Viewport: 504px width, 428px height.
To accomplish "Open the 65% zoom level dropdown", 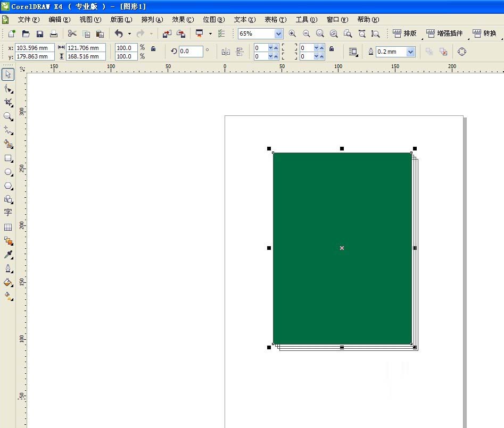I will (278, 33).
